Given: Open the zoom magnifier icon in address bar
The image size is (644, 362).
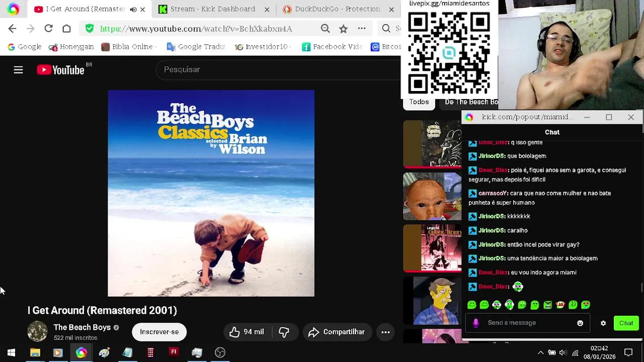Looking at the screenshot, I should pyautogui.click(x=326, y=29).
